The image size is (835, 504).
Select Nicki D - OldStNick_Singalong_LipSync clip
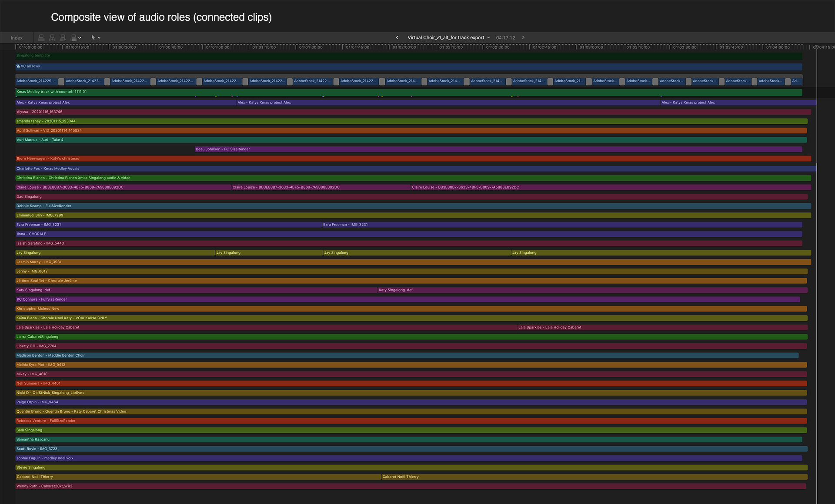tap(411, 393)
